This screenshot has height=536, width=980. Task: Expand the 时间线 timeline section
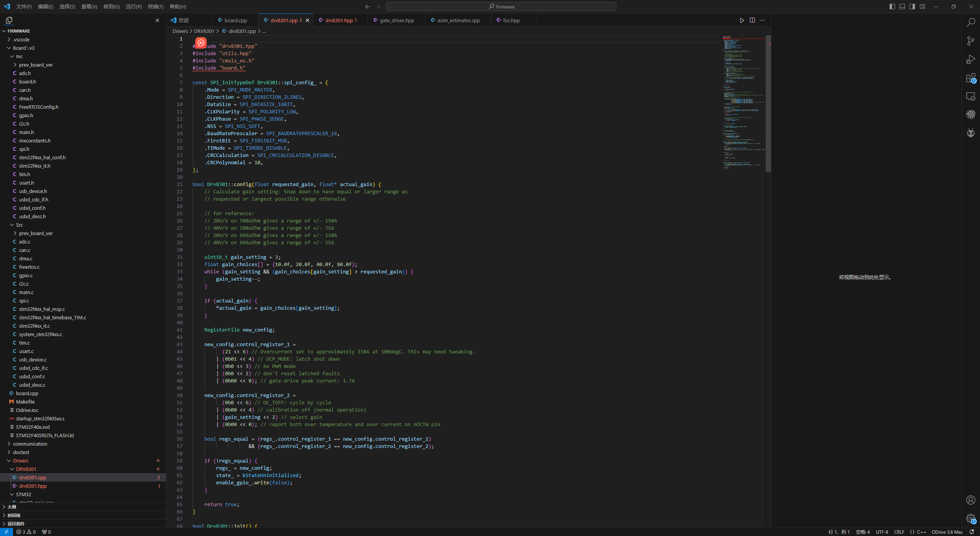pyautogui.click(x=83, y=515)
